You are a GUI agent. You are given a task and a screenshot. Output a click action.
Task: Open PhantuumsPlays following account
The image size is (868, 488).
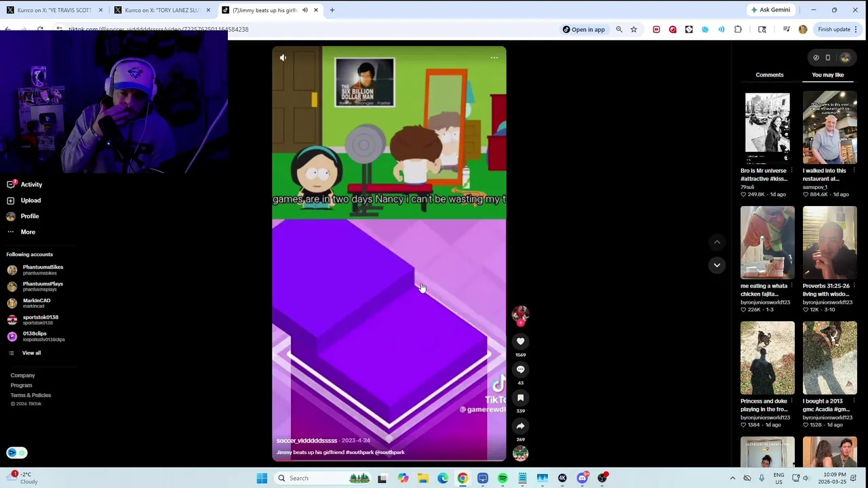[x=35, y=287]
